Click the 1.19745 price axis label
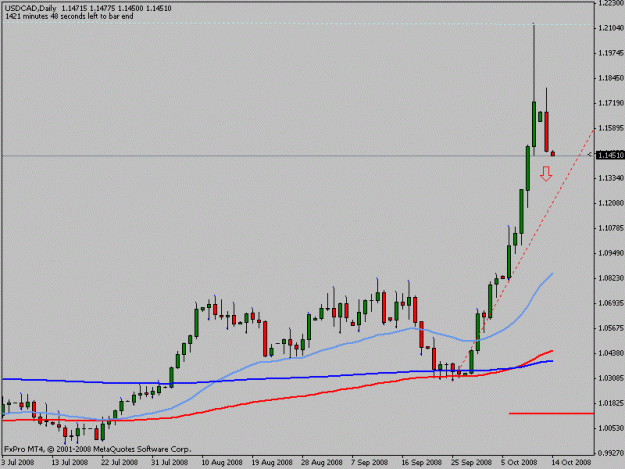This screenshot has width=625, height=469. click(611, 53)
